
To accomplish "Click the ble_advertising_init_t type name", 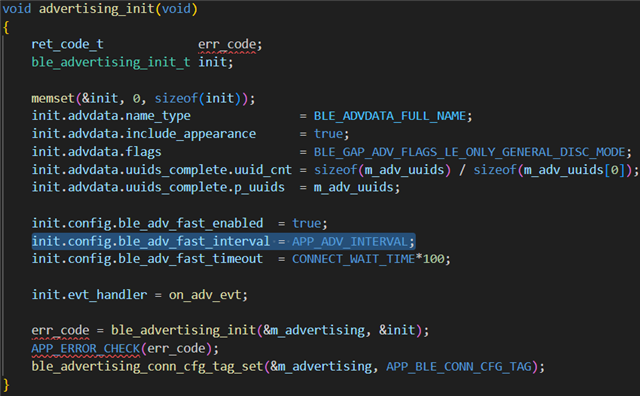I will [x=111, y=62].
